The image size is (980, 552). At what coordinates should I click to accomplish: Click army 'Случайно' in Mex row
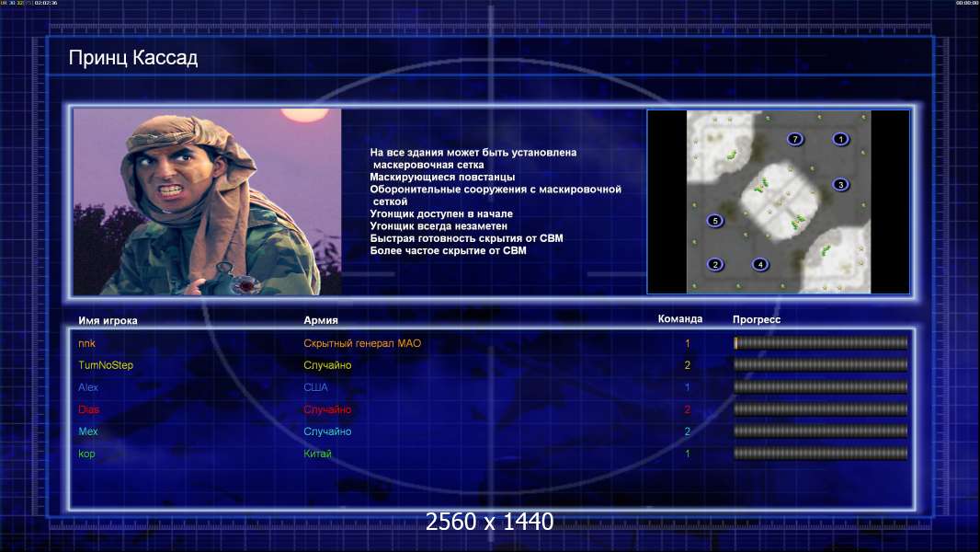coord(327,431)
